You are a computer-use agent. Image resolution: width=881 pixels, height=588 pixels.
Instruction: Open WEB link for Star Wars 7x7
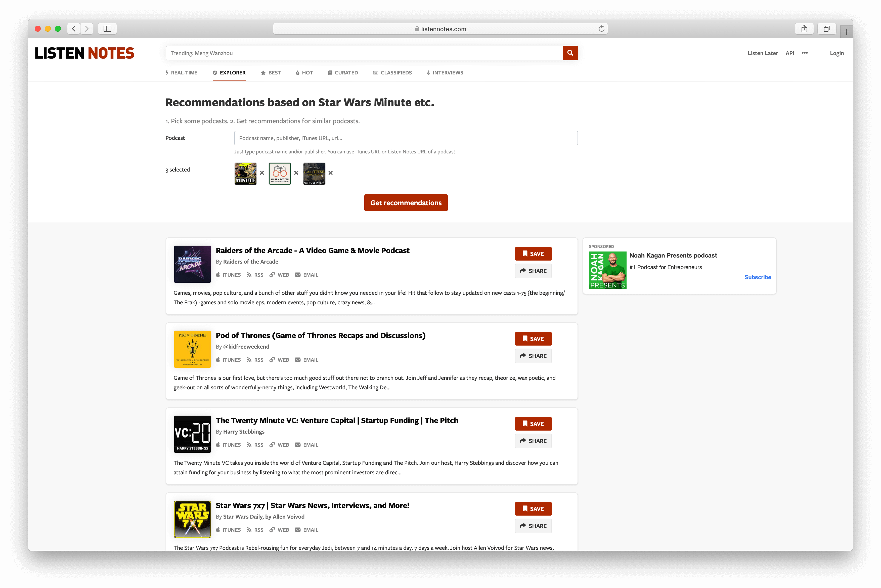(x=279, y=530)
